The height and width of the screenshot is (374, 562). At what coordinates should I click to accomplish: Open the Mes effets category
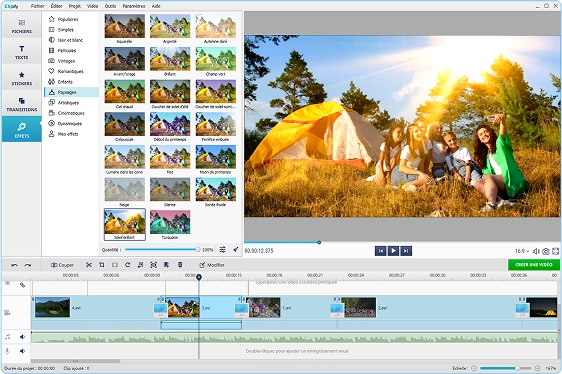(71, 134)
